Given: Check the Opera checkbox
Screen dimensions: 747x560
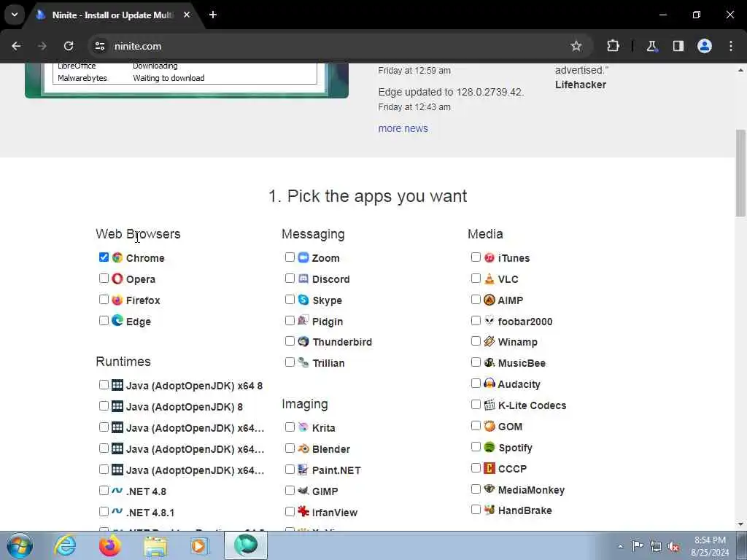Looking at the screenshot, I should click(104, 278).
